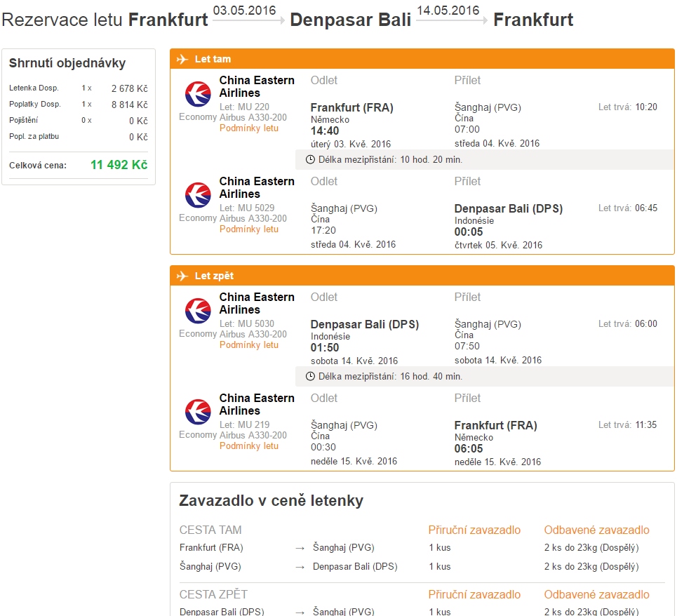Select the Shrnutí objednávky heading

pyautogui.click(x=67, y=63)
